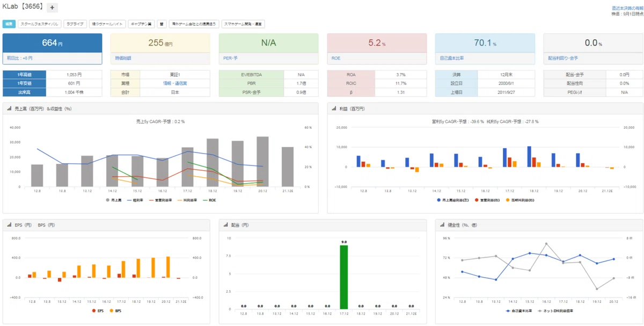Click the gray 20.12 revenue bar
644x326 pixels.
(x=262, y=162)
